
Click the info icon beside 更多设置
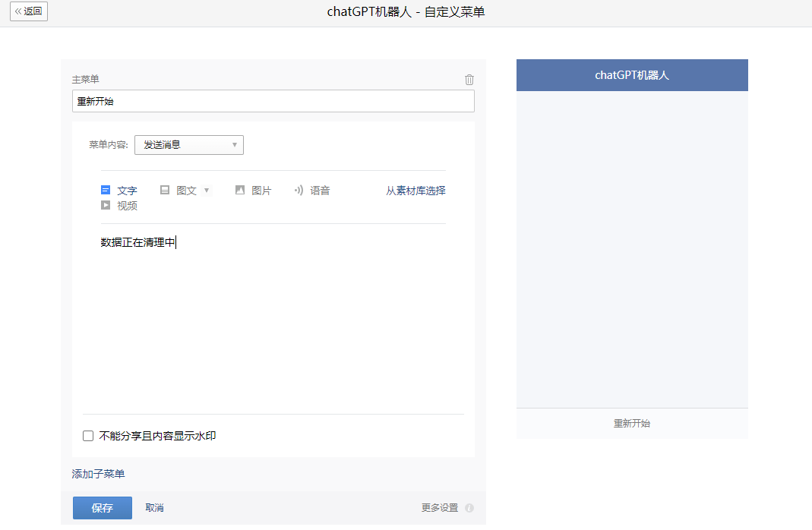469,508
